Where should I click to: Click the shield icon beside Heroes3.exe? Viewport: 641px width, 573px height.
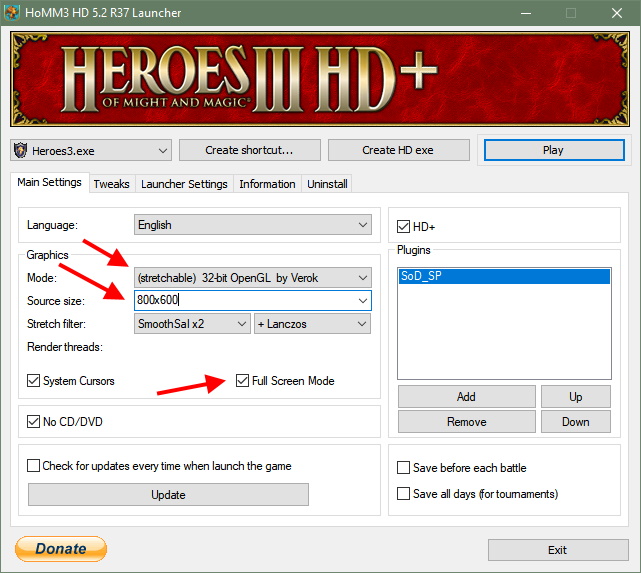tap(20, 150)
